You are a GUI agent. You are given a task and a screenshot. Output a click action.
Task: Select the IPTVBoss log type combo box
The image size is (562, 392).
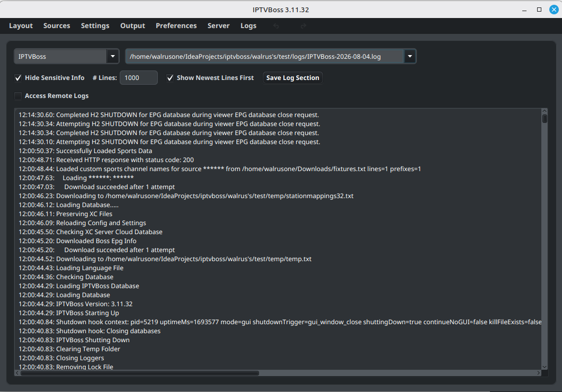pyautogui.click(x=66, y=56)
